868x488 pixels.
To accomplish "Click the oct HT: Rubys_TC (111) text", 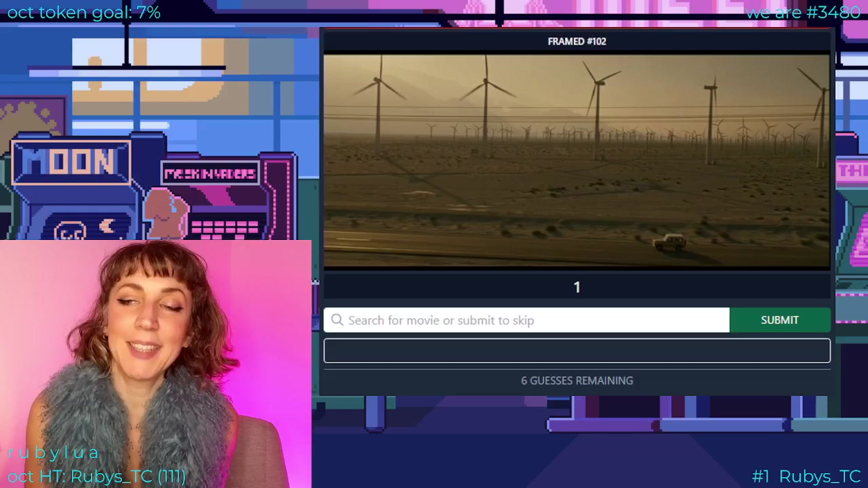I will (97, 476).
